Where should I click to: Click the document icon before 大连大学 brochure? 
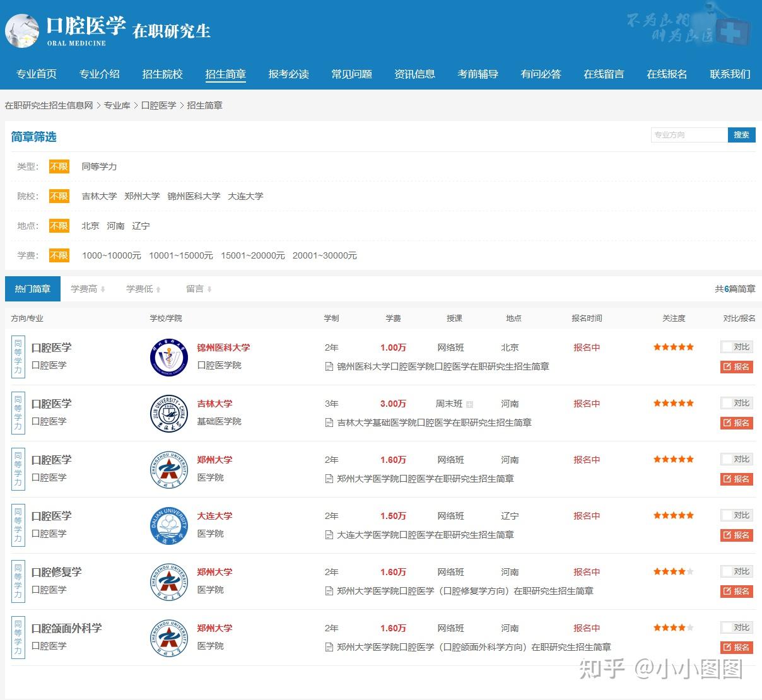tap(329, 535)
